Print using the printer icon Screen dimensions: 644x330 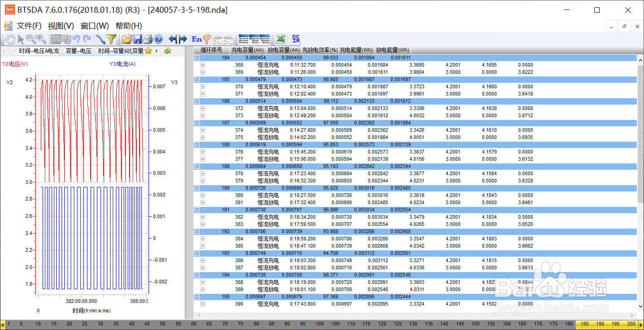[148, 39]
